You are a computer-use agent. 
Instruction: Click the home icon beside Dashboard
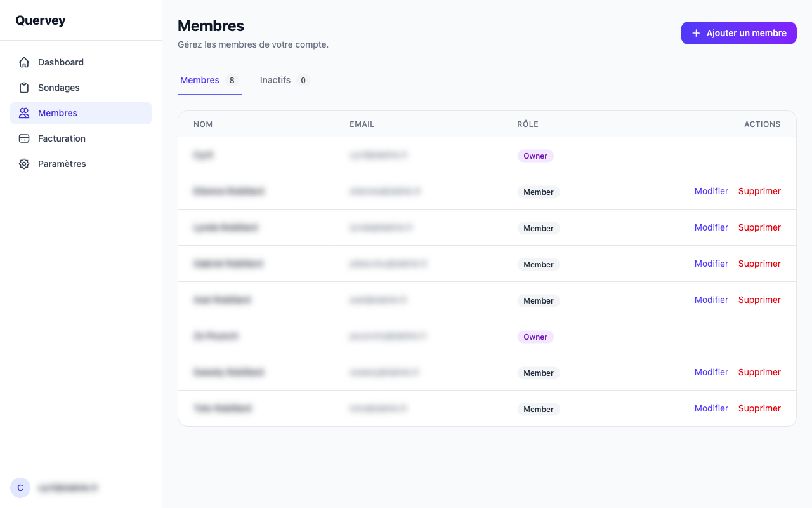pos(24,62)
